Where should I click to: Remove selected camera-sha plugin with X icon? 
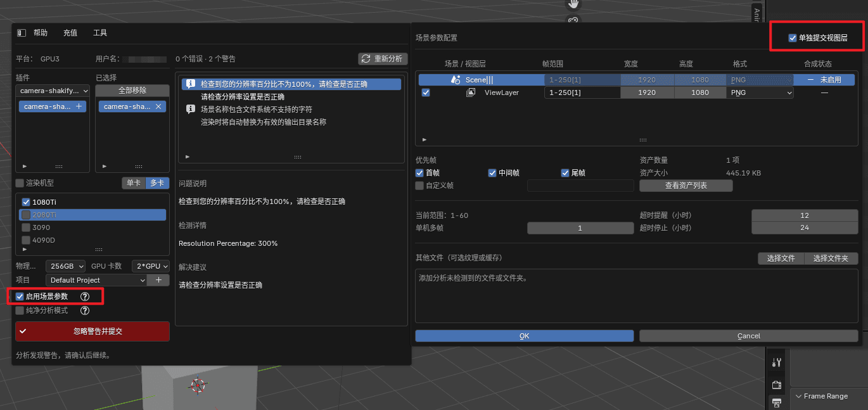click(158, 106)
